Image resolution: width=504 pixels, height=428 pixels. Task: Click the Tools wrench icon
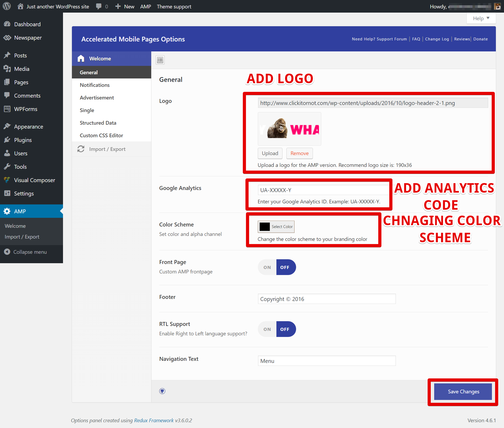click(x=7, y=167)
